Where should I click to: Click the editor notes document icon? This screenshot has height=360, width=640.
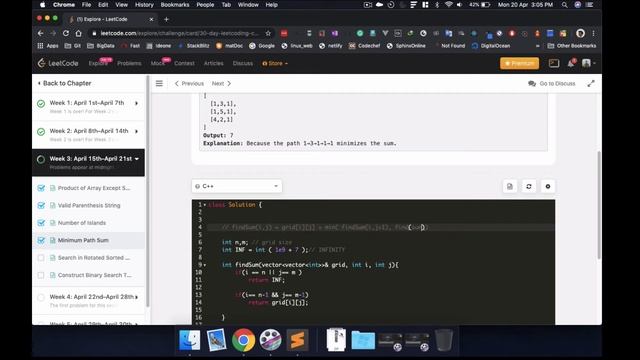(x=510, y=186)
